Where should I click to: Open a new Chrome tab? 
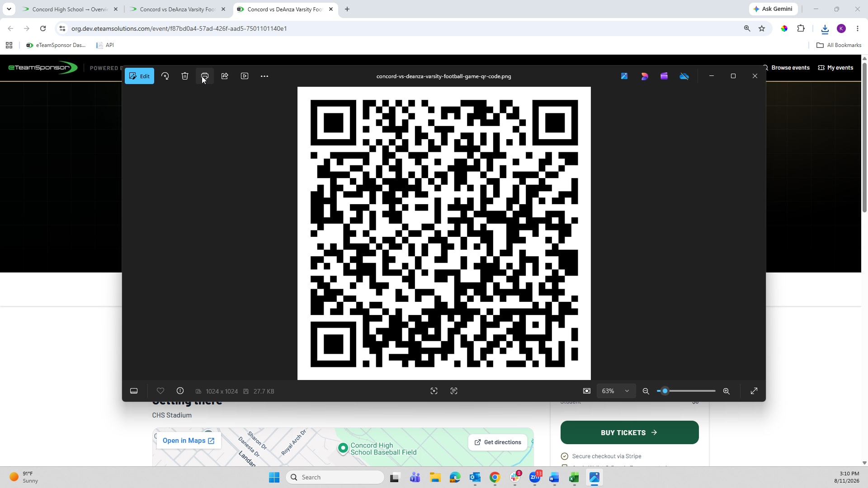coord(347,9)
